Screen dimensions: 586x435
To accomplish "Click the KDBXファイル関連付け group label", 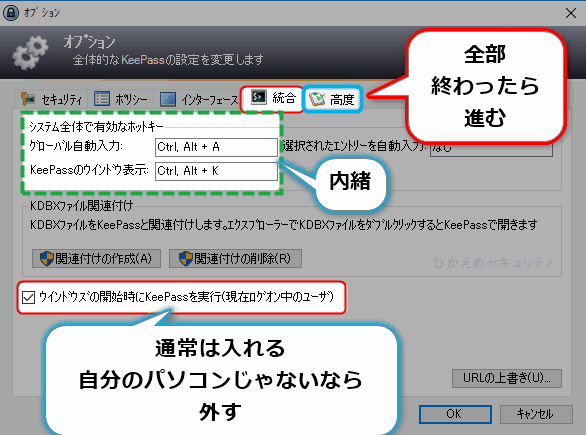I will pyautogui.click(x=81, y=206).
